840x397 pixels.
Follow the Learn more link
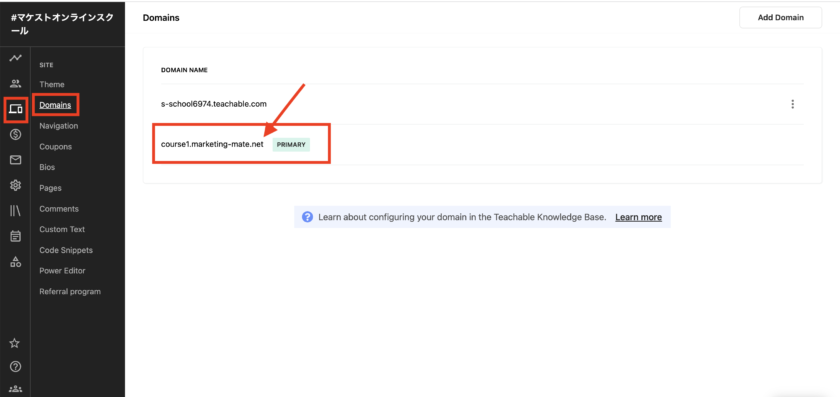point(638,218)
